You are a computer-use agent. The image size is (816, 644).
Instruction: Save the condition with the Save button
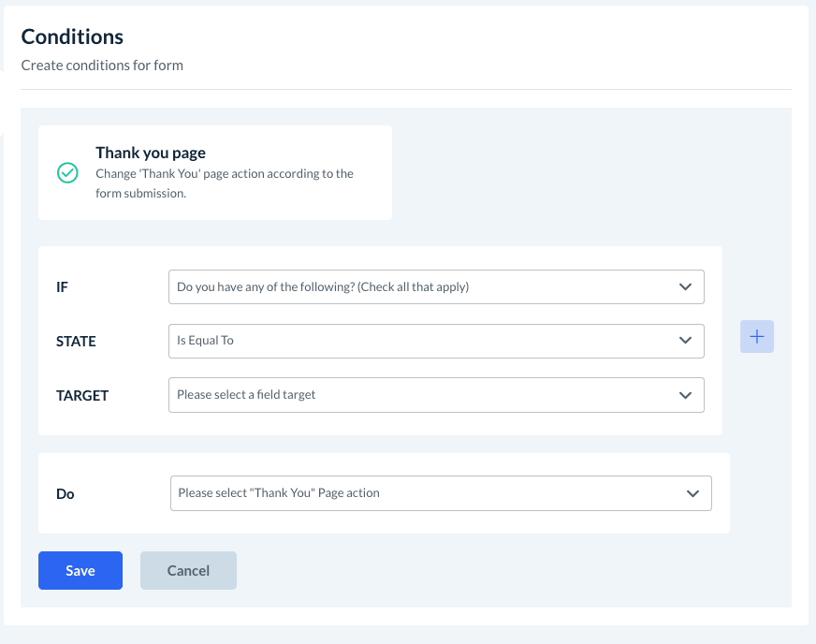[x=80, y=571]
